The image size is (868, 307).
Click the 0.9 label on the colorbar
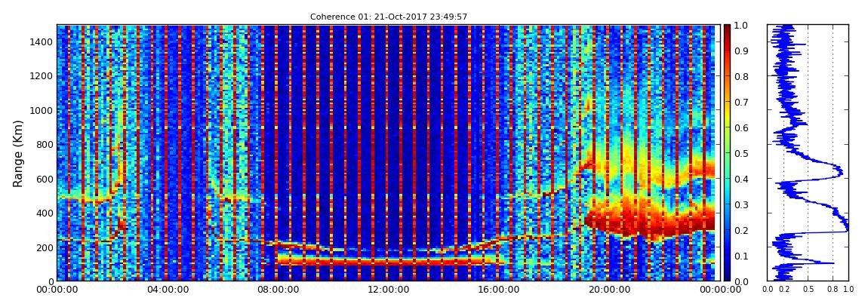coord(742,51)
